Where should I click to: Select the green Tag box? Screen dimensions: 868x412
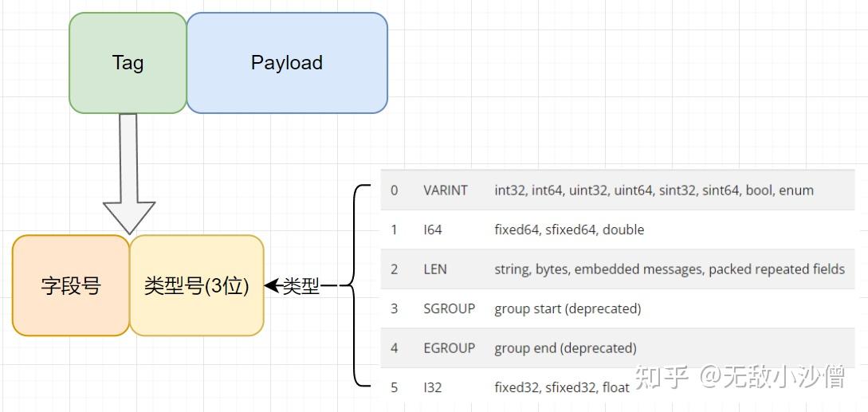[128, 63]
